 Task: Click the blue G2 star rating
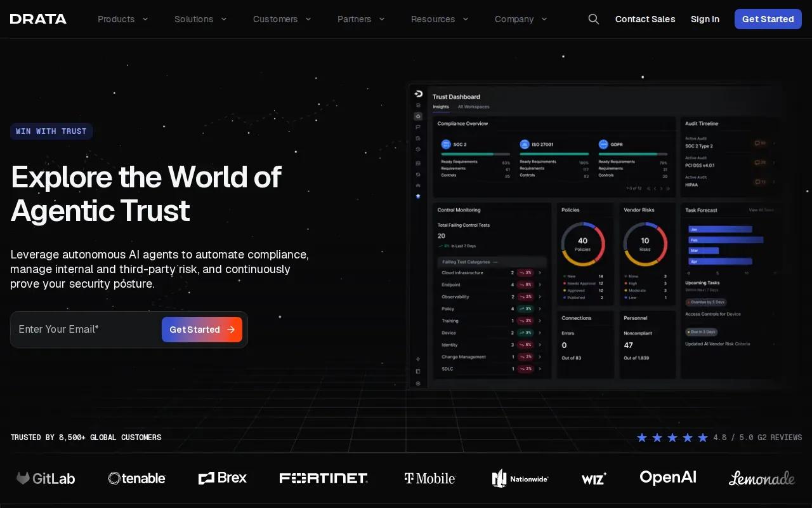click(x=672, y=438)
